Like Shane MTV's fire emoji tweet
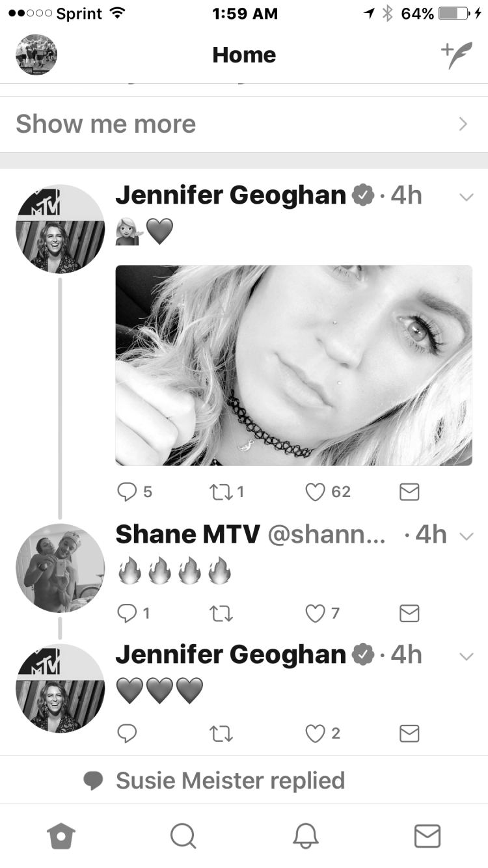The width and height of the screenshot is (488, 868). (315, 613)
